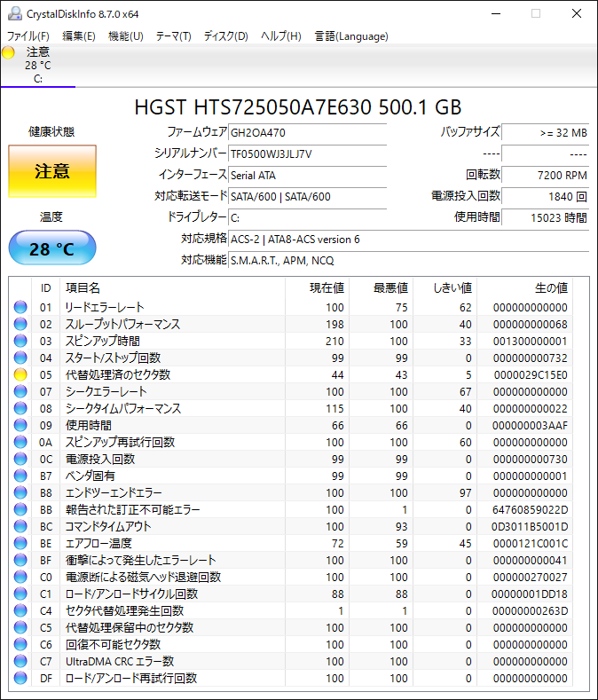Open the テーマ(T) menu
598x700 pixels.
(173, 36)
